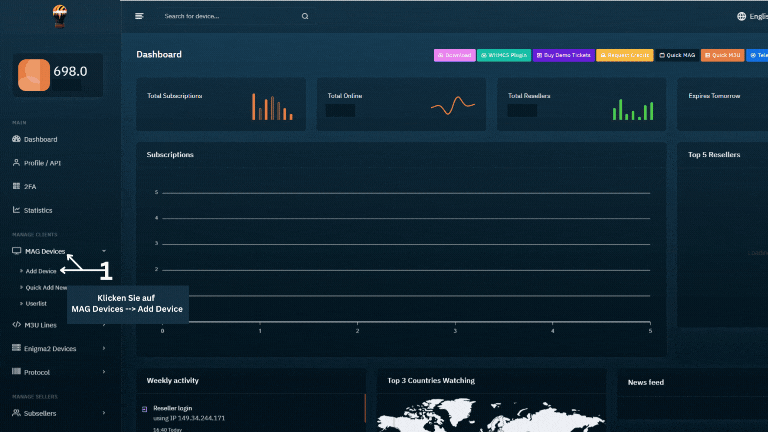Click the pink Download button
768x432 pixels.
click(x=454, y=55)
